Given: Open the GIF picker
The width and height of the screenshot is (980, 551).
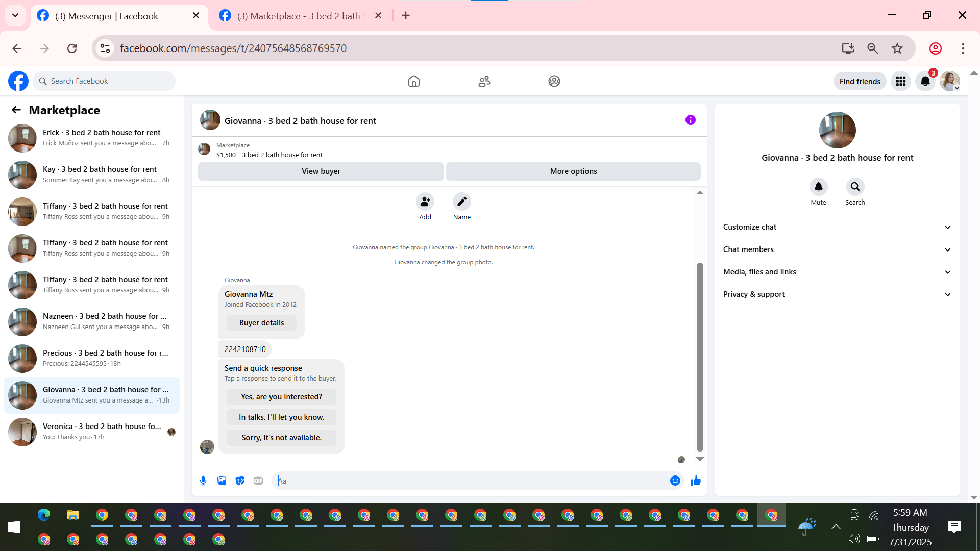Looking at the screenshot, I should tap(258, 481).
